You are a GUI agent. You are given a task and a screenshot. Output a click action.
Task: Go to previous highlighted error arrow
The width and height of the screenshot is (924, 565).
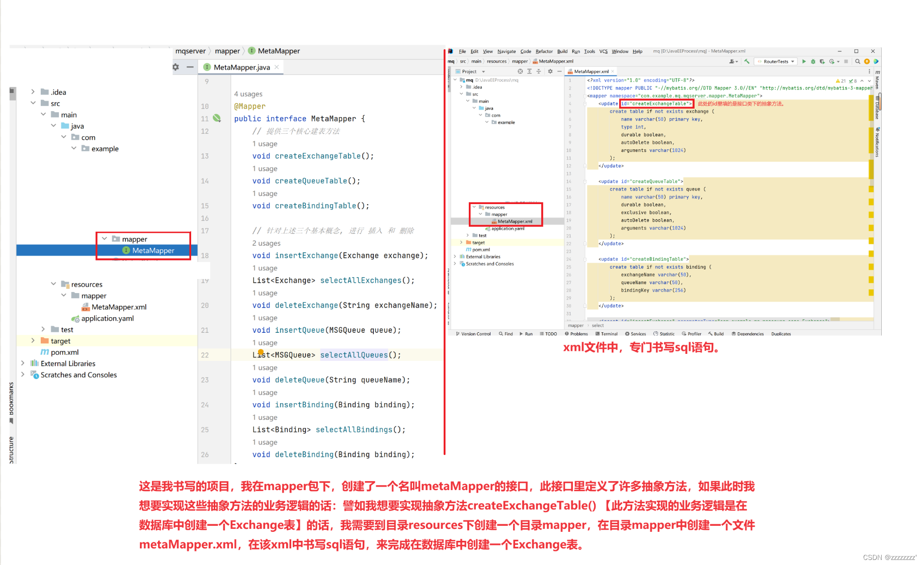tap(862, 80)
